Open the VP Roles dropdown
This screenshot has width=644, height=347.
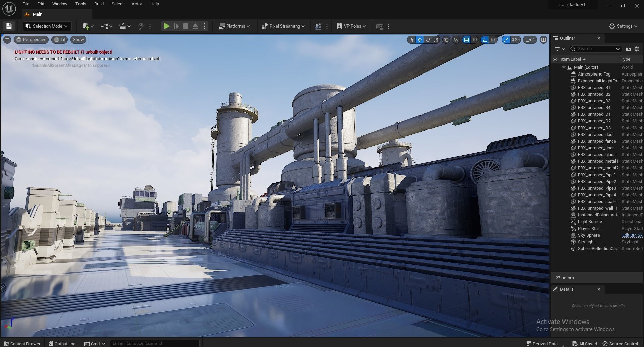point(352,26)
